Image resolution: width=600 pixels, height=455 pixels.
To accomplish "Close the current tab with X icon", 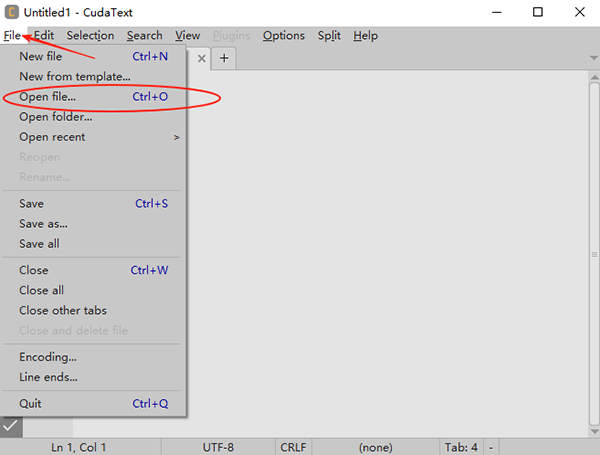I will [x=202, y=59].
